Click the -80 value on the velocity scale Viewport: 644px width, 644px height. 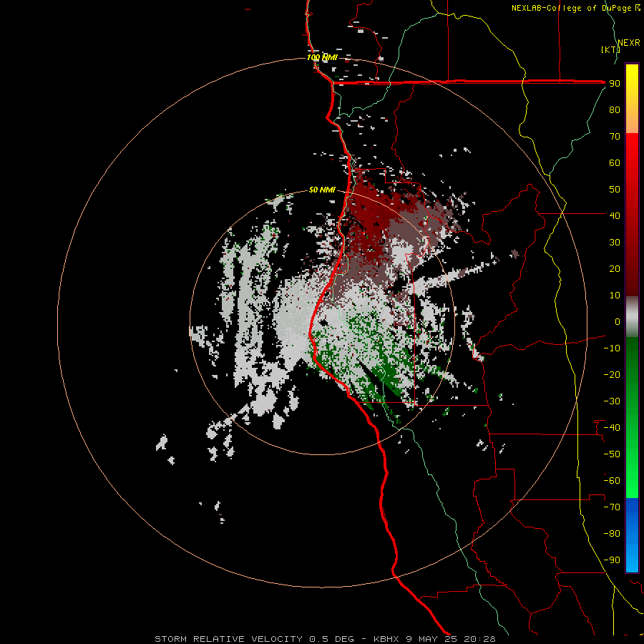pos(612,534)
